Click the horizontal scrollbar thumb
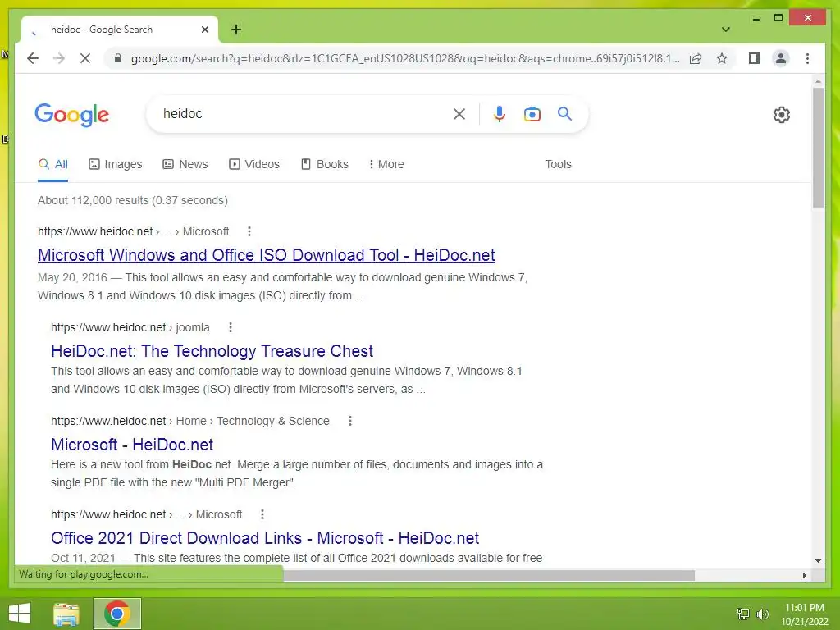This screenshot has width=840, height=630. (489, 575)
